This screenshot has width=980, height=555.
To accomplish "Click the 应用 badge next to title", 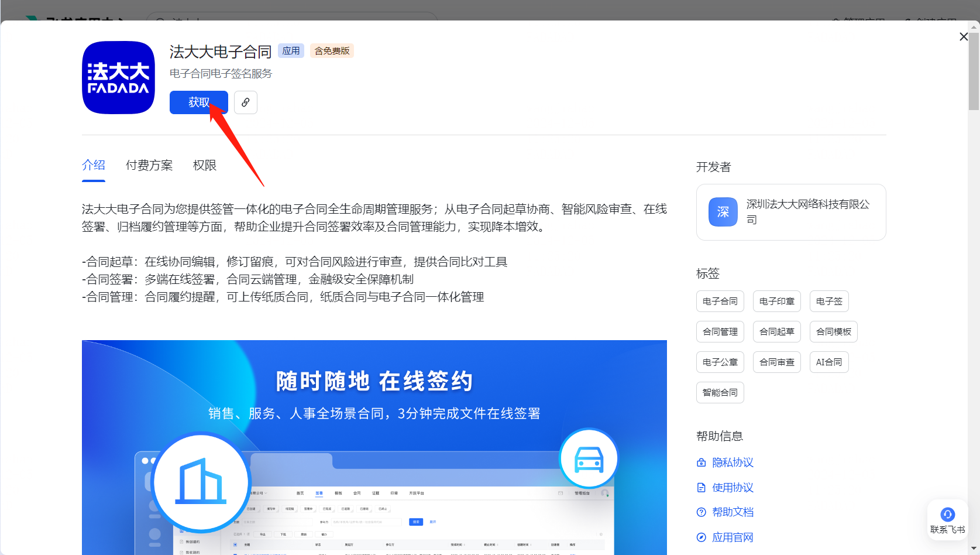I will point(291,51).
